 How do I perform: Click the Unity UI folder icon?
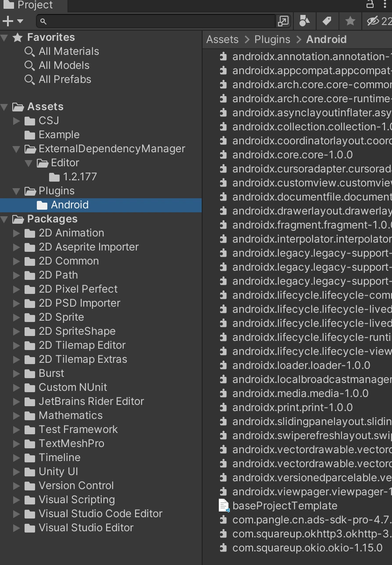click(x=30, y=472)
